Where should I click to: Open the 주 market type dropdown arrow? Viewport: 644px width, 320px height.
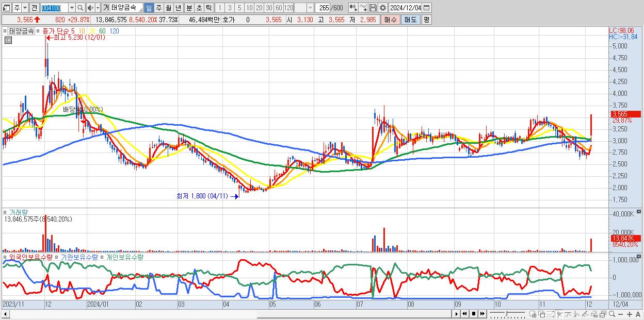25,8
